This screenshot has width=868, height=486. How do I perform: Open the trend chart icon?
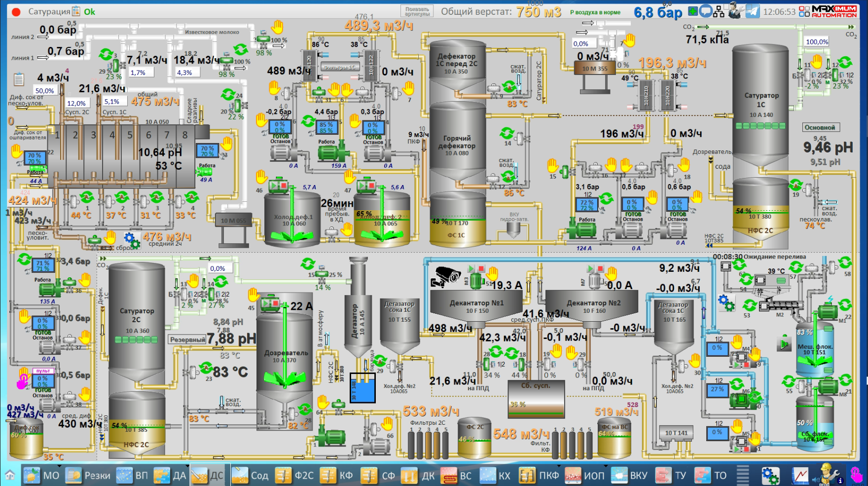click(x=800, y=476)
